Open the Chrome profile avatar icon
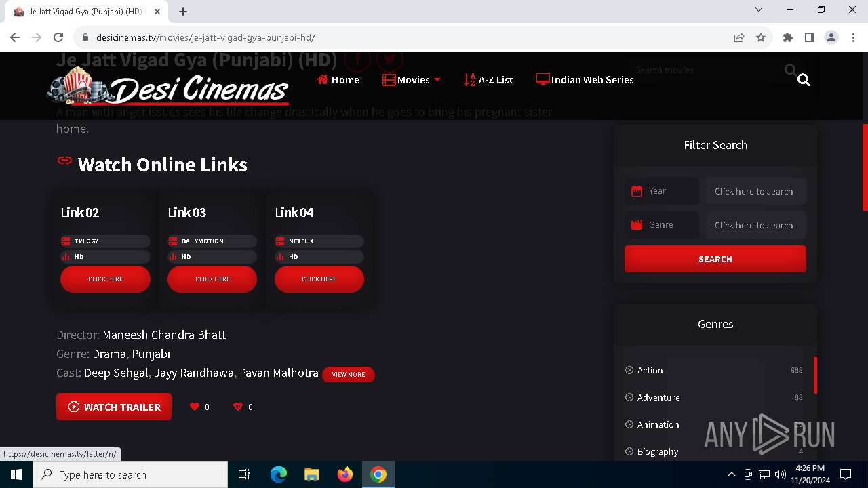This screenshot has width=868, height=488. tap(831, 38)
